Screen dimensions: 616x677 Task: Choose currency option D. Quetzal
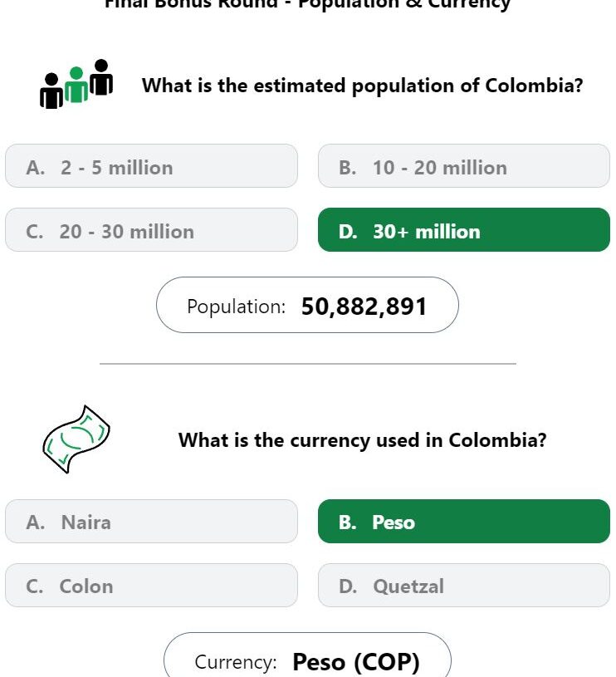pos(463,586)
